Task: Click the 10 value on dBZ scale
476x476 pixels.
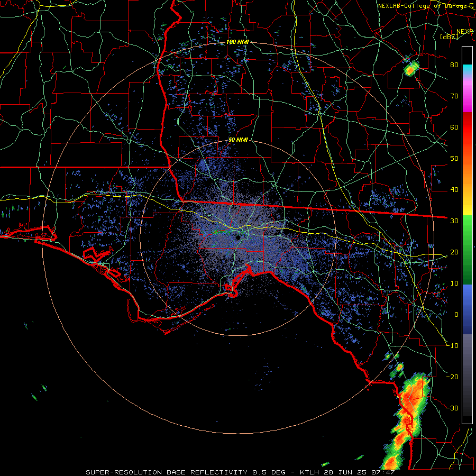Action: [454, 283]
